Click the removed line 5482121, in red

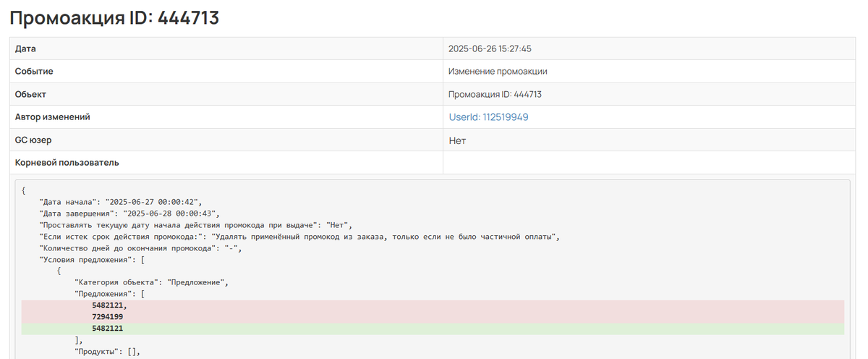pyautogui.click(x=433, y=306)
